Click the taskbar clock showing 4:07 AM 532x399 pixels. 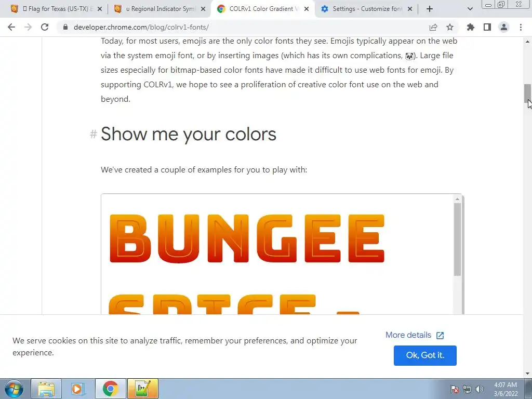506,389
